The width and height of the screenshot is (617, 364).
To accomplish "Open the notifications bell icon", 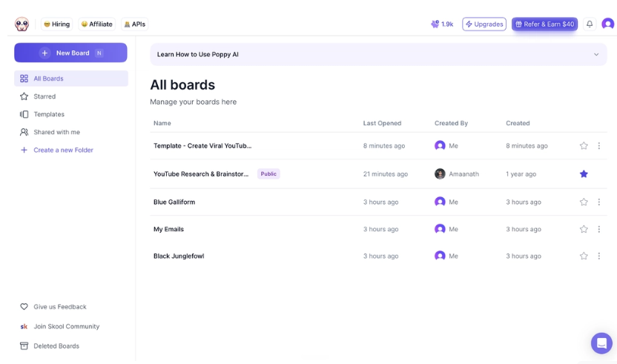I will [x=590, y=24].
